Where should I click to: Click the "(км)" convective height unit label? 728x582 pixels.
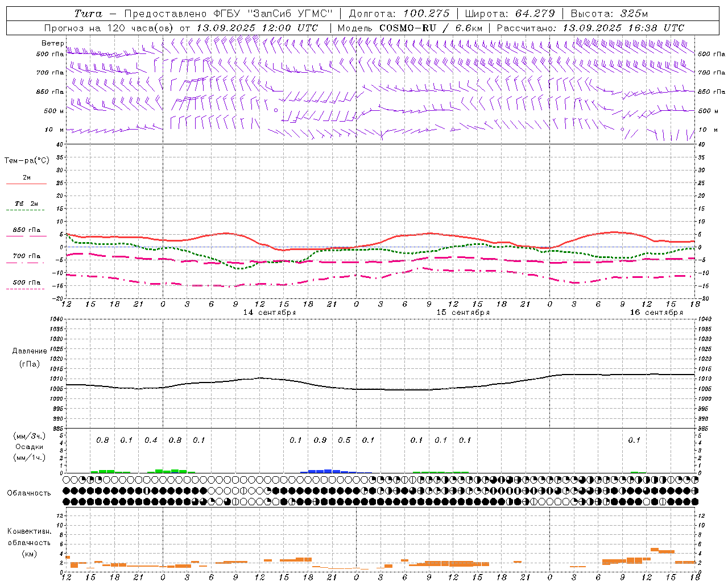(x=29, y=553)
